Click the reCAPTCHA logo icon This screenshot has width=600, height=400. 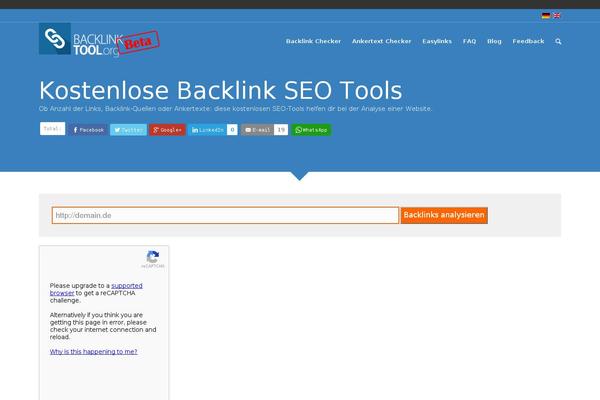point(153,257)
